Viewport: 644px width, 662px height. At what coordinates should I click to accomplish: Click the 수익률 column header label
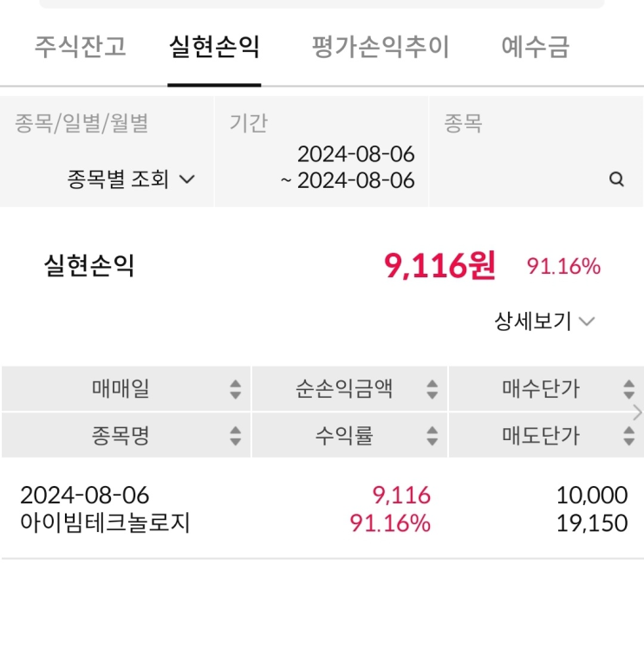[343, 436]
